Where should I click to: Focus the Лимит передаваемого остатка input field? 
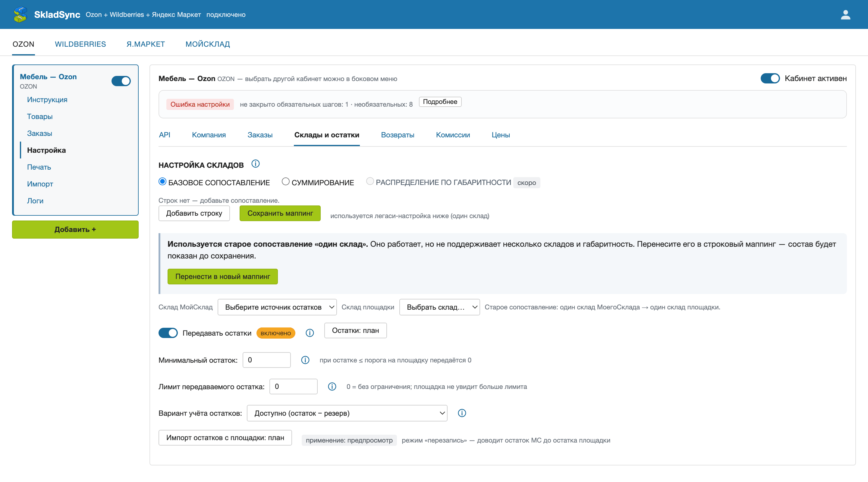[294, 386]
